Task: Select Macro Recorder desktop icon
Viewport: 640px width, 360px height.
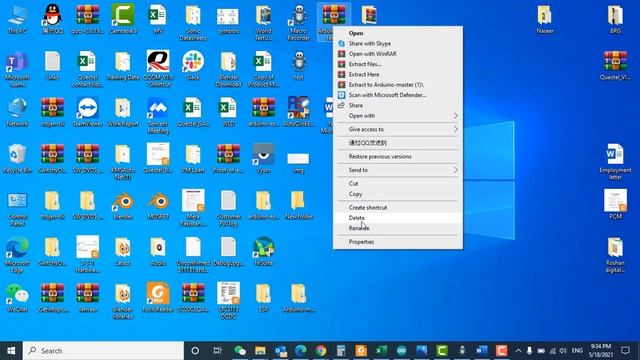Action: pyautogui.click(x=299, y=22)
